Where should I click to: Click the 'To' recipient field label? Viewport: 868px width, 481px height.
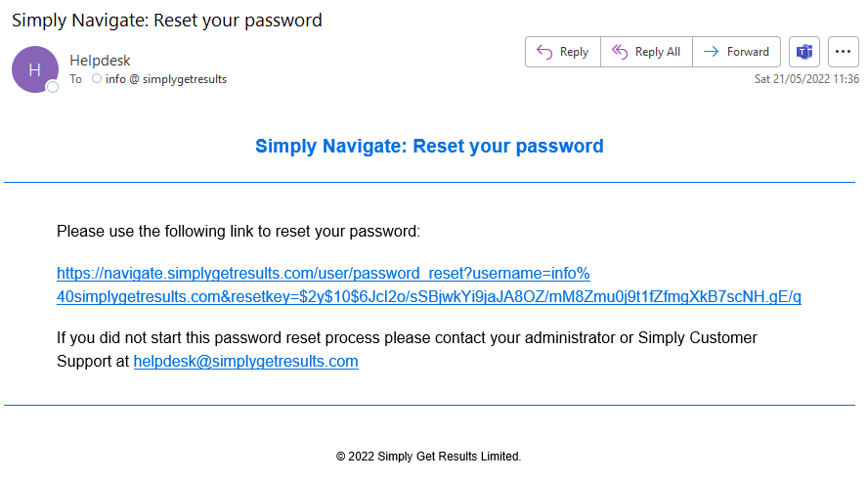(x=76, y=79)
